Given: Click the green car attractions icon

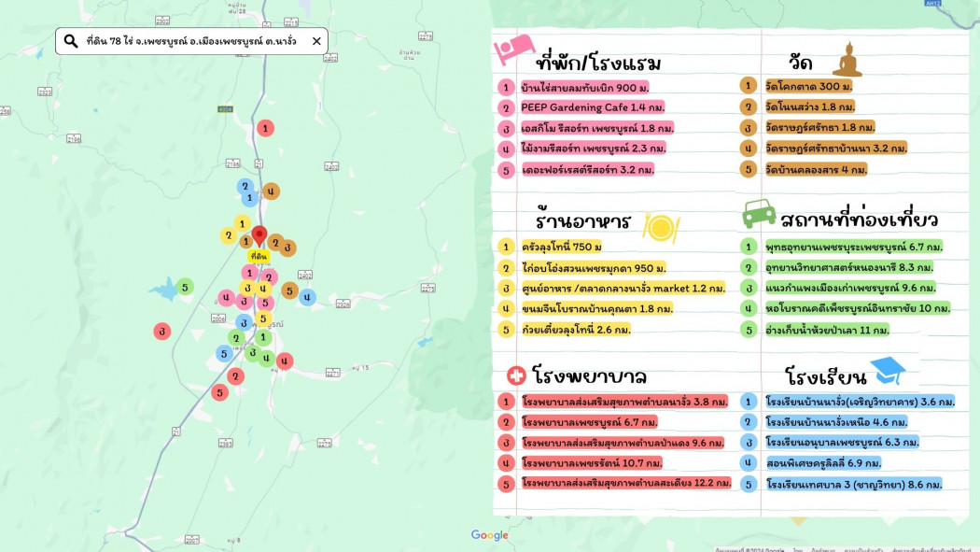Looking at the screenshot, I should (759, 214).
